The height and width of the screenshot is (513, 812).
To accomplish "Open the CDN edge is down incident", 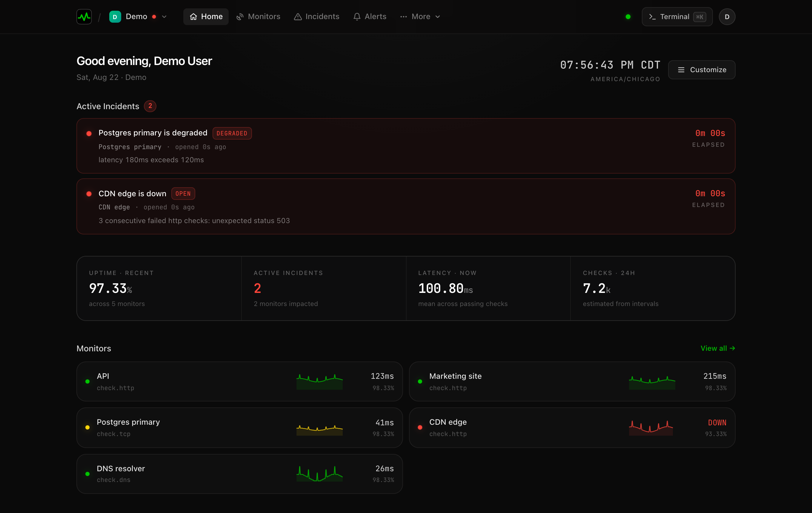I will (406, 206).
